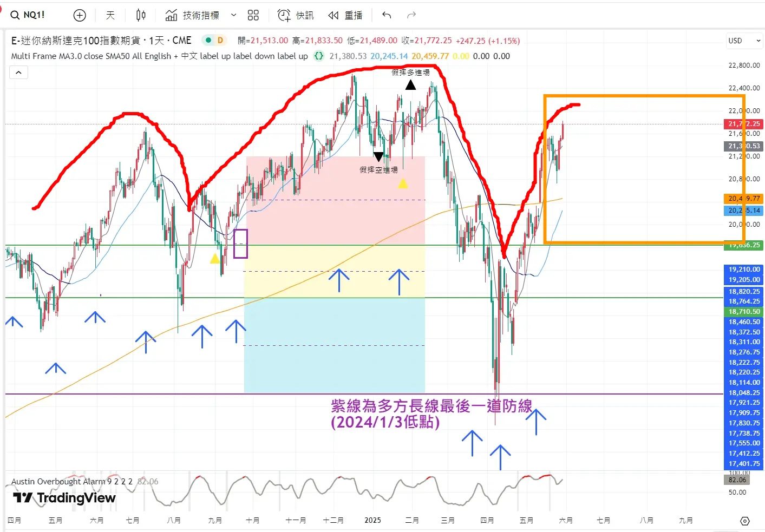This screenshot has height=532, width=765.
Task: Toggle the orange D delayed data badge
Action: point(220,40)
